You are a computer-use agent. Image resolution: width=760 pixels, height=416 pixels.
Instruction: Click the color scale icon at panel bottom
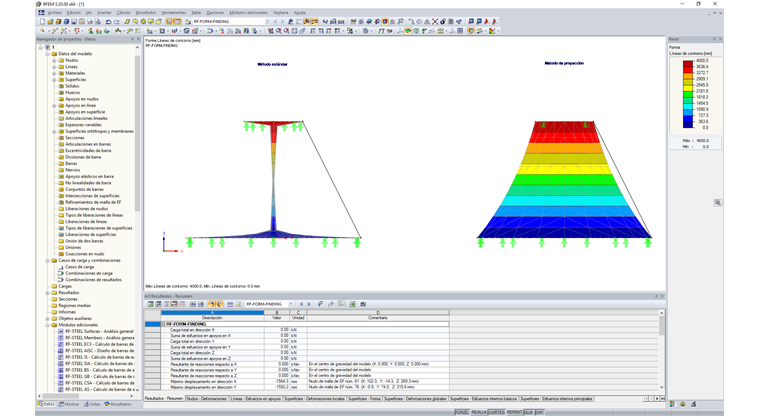tap(672, 404)
